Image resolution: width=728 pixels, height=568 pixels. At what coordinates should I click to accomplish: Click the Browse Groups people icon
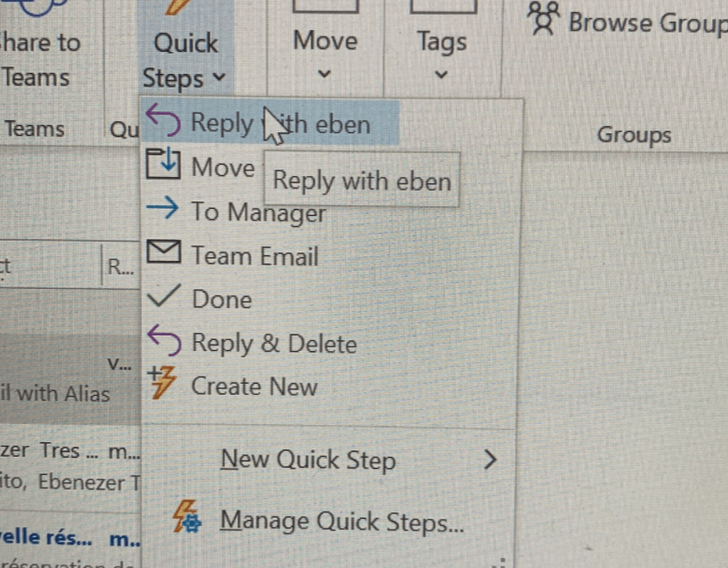(x=543, y=18)
